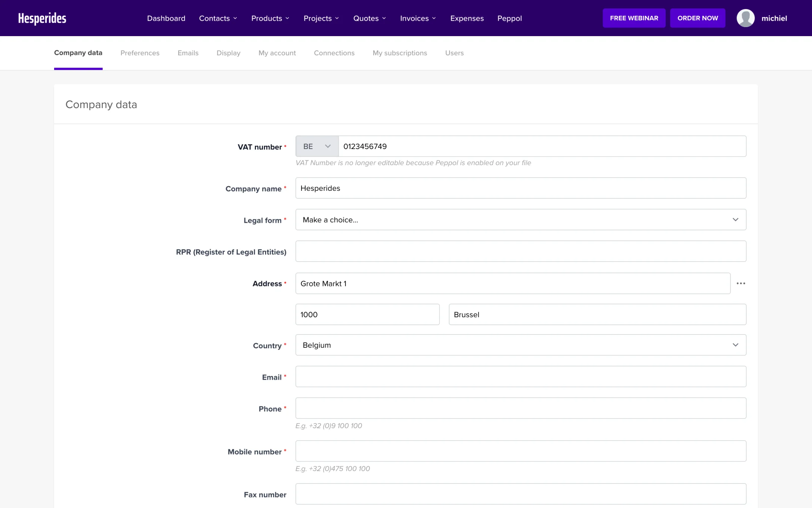
Task: Switch to the Emails tab
Action: pos(188,53)
